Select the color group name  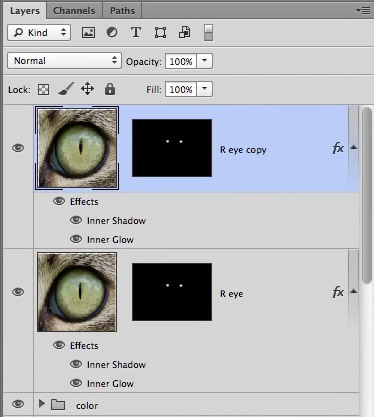click(87, 406)
